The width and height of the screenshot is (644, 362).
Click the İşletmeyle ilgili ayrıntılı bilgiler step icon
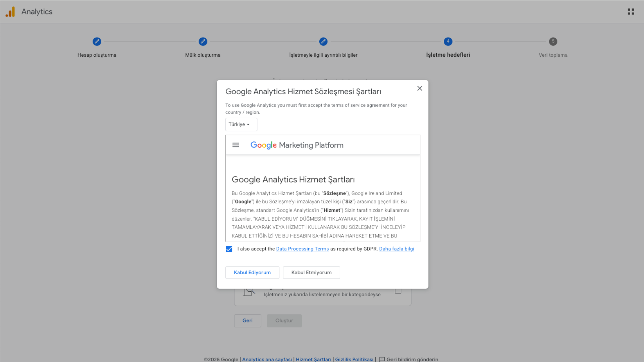point(323,42)
